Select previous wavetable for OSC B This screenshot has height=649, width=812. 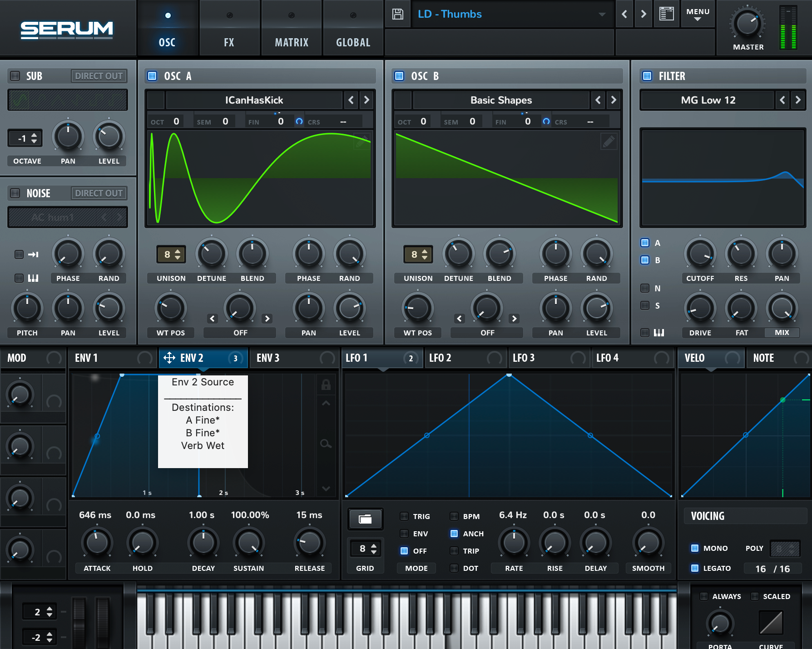click(x=598, y=100)
